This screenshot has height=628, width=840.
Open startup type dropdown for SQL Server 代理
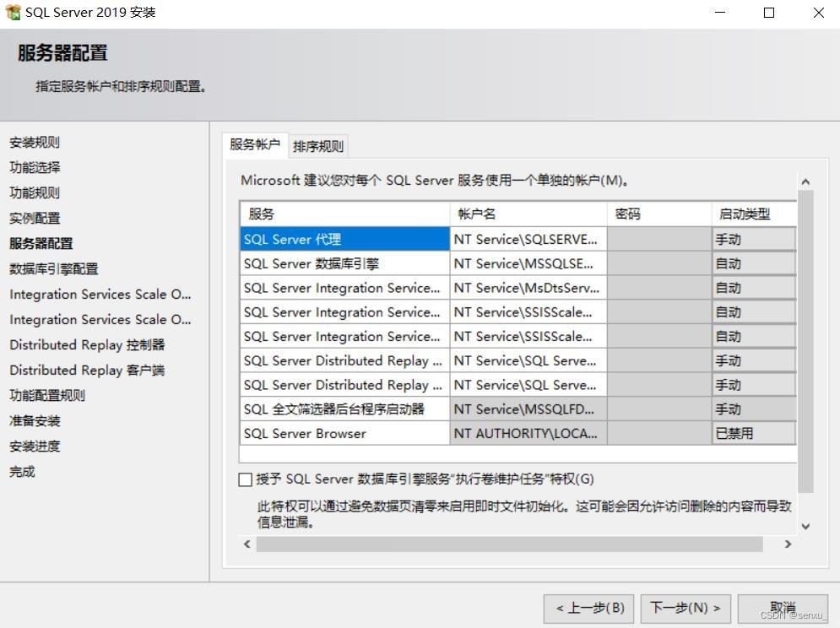click(754, 239)
